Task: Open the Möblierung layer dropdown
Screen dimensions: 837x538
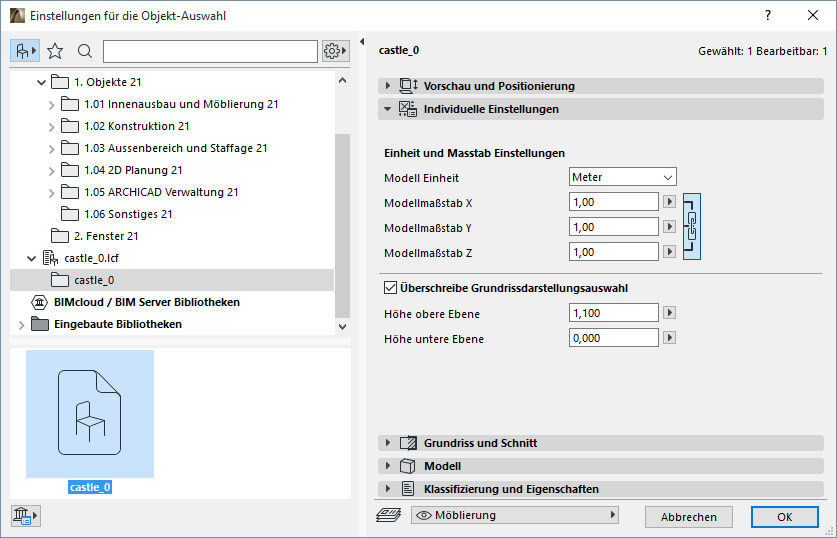Action: click(515, 516)
